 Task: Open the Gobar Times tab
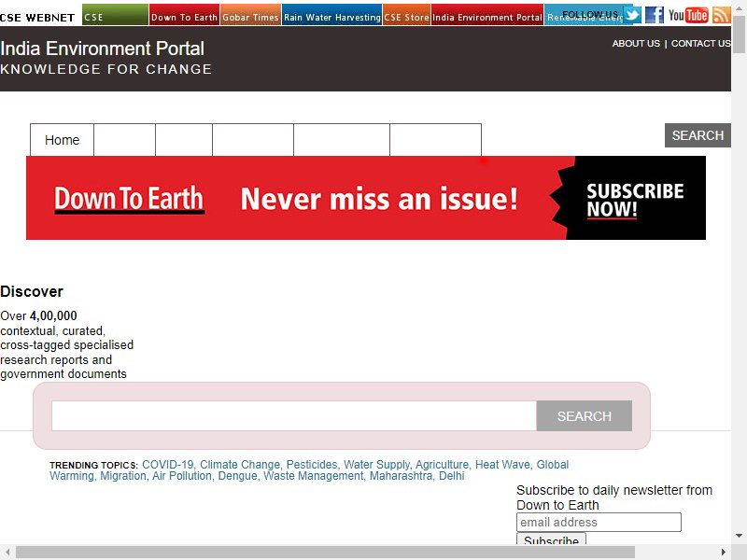[250, 15]
